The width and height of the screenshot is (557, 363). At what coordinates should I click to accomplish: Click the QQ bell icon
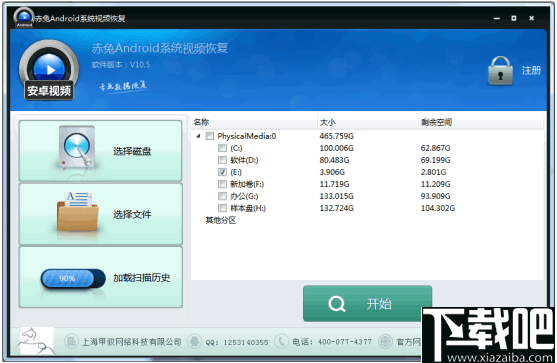tap(194, 341)
